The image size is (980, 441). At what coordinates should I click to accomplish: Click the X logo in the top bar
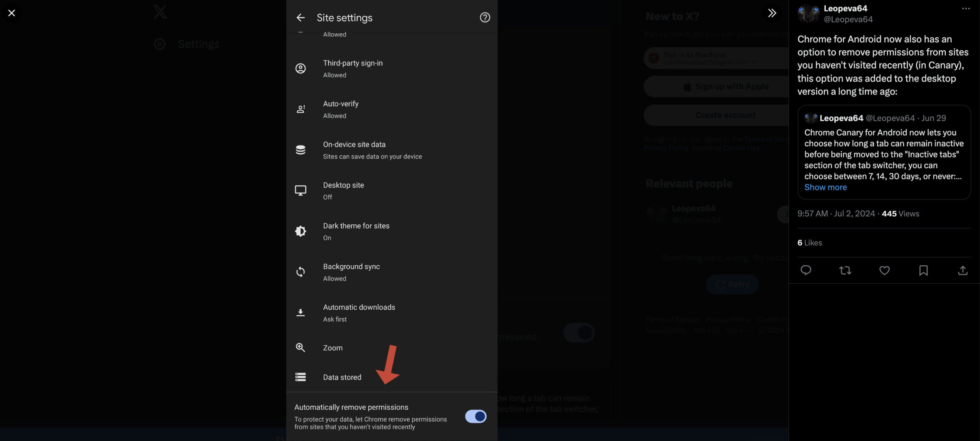click(159, 12)
